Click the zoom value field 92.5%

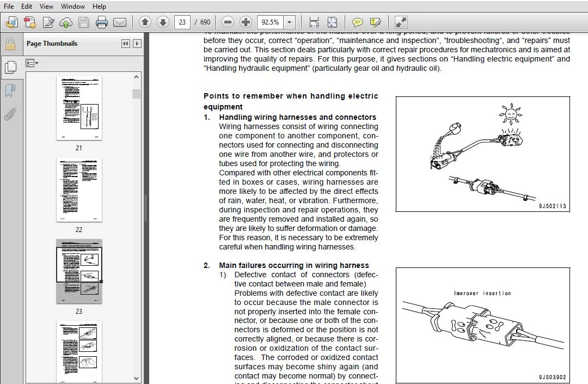tap(271, 22)
